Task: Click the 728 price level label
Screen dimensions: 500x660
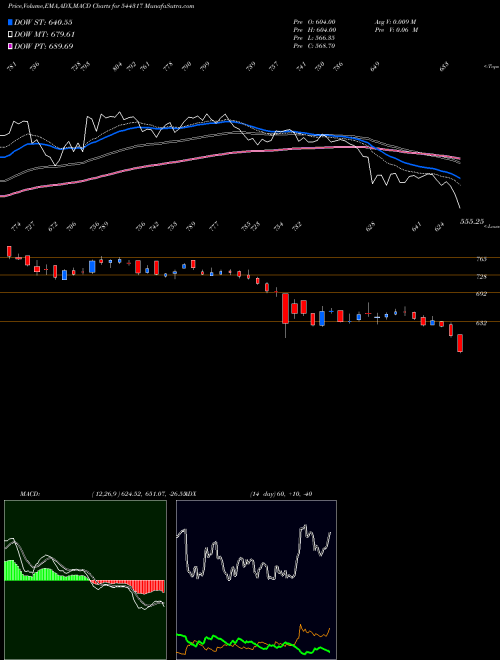Action: coord(481,277)
